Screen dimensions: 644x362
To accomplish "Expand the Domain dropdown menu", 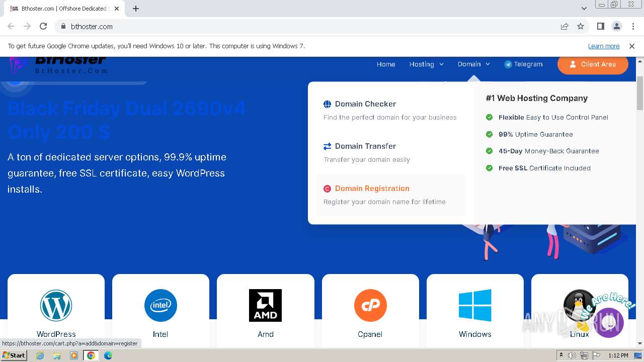I will click(473, 64).
